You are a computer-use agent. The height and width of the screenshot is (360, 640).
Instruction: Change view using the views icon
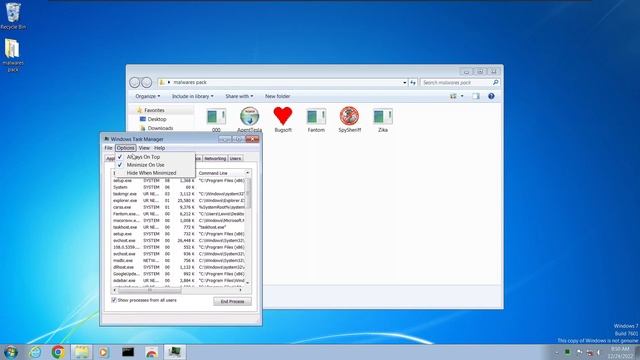click(x=453, y=96)
